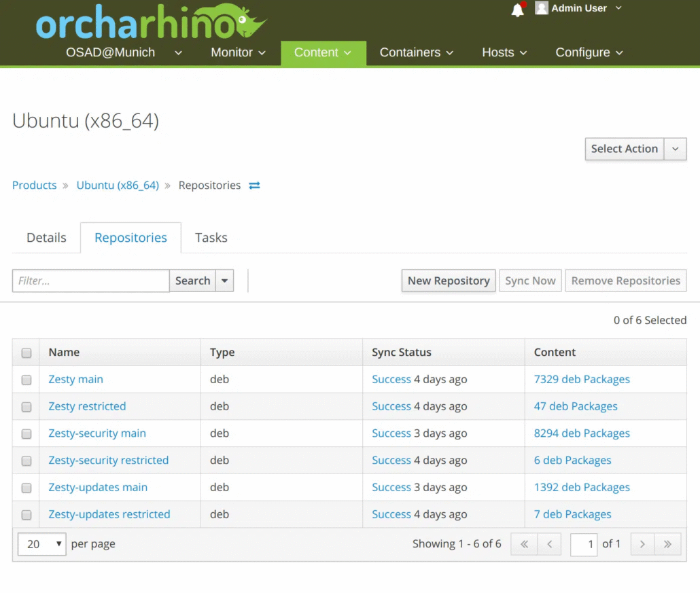Click the notification bell icon
The height and width of the screenshot is (593, 700).
click(518, 10)
